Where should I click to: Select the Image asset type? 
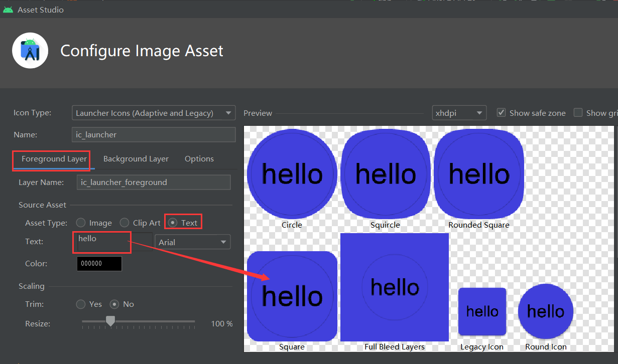coord(81,223)
